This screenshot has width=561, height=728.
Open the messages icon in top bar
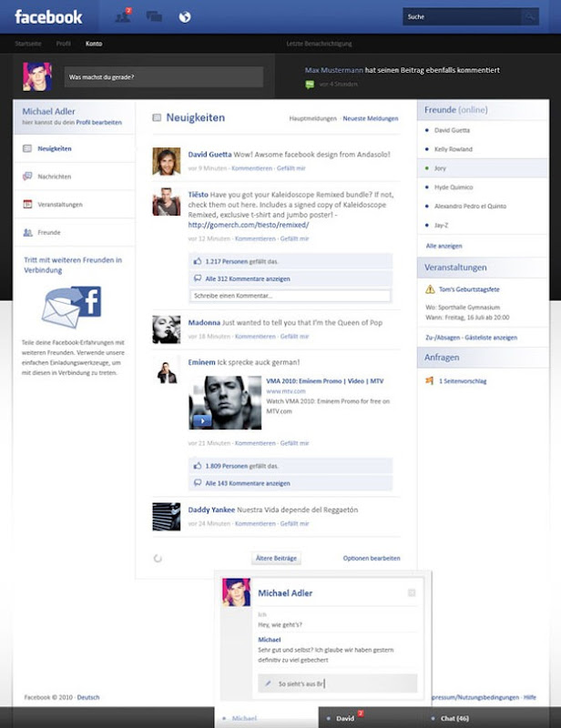pos(154,16)
